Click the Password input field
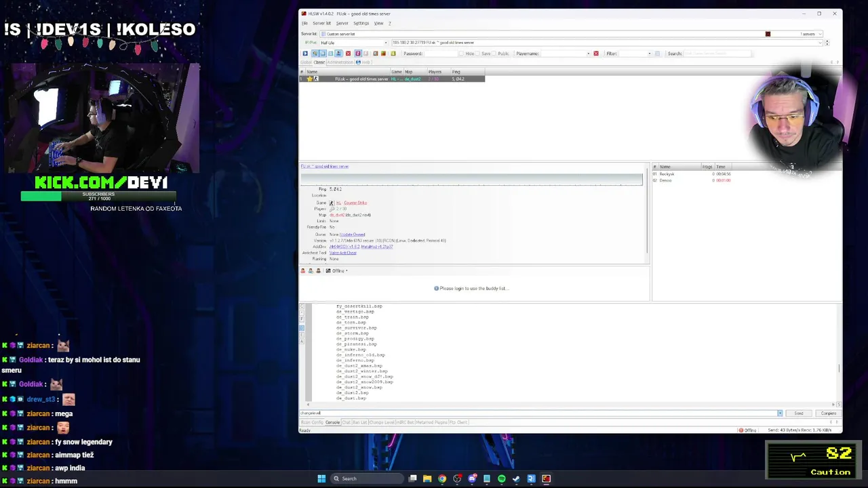The height and width of the screenshot is (488, 868). (x=441, y=54)
